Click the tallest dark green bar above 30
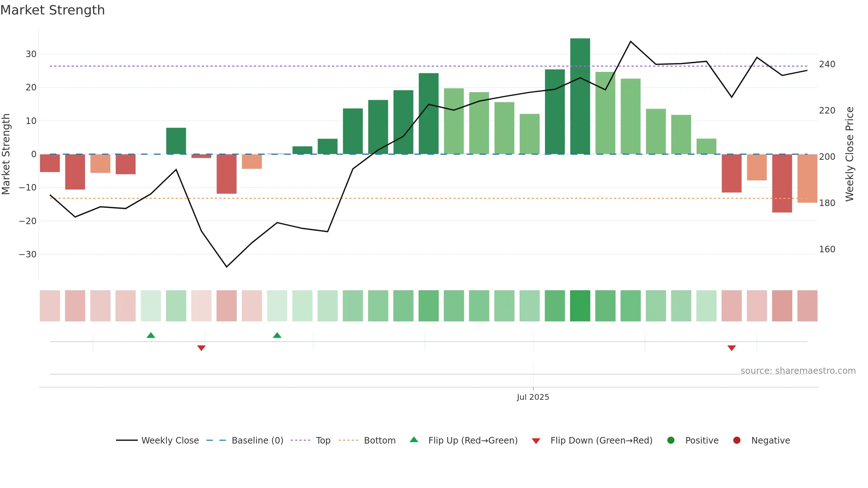868x488 pixels. pos(580,96)
